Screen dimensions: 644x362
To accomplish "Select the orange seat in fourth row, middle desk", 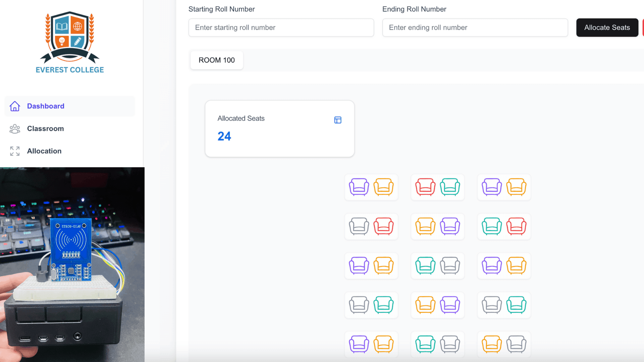I will pos(425,305).
